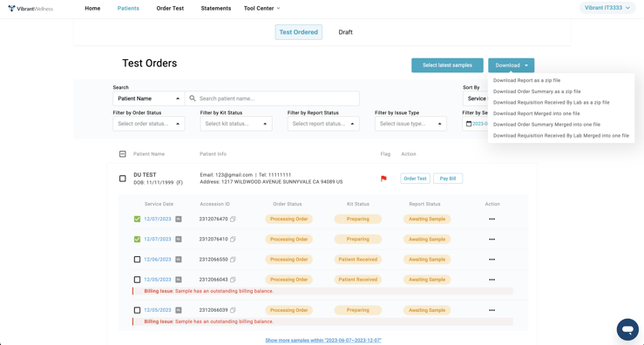This screenshot has width=644, height=345.
Task: Click Pay Bill button for DU TEST
Action: pyautogui.click(x=448, y=179)
